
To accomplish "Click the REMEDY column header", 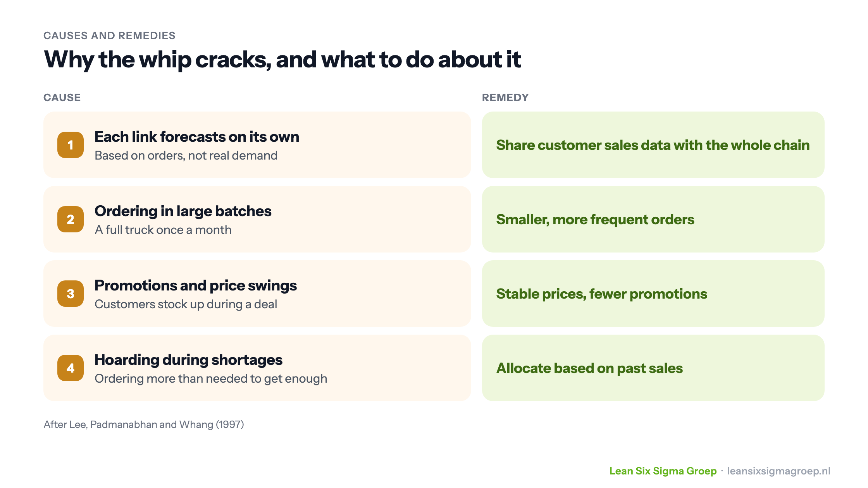I will coord(505,98).
